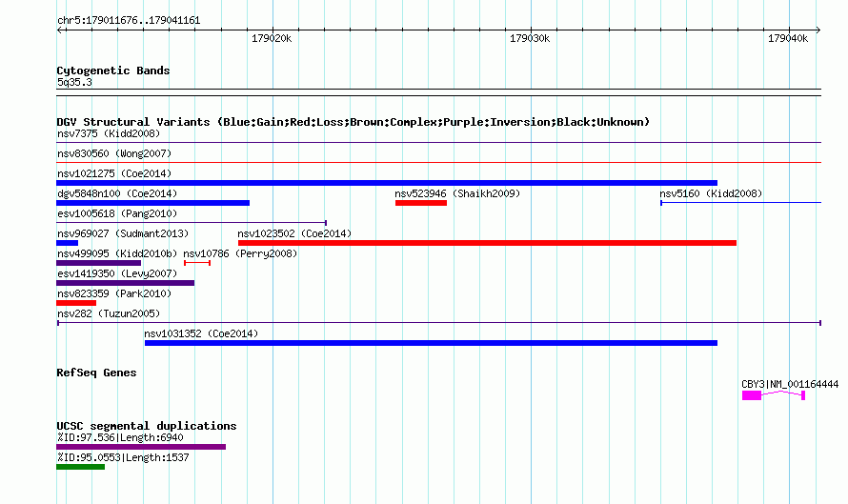Click the nsv969027 (Sudmant2013) label

[123, 233]
